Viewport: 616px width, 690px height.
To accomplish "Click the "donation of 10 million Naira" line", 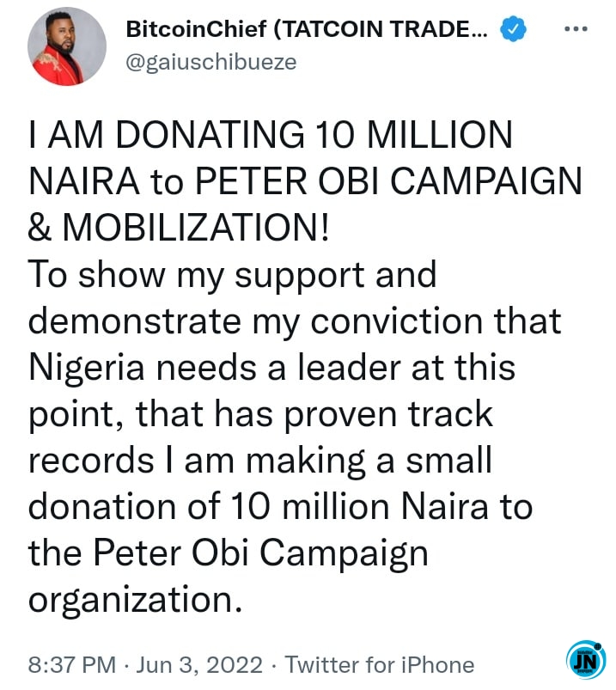I will click(281, 506).
